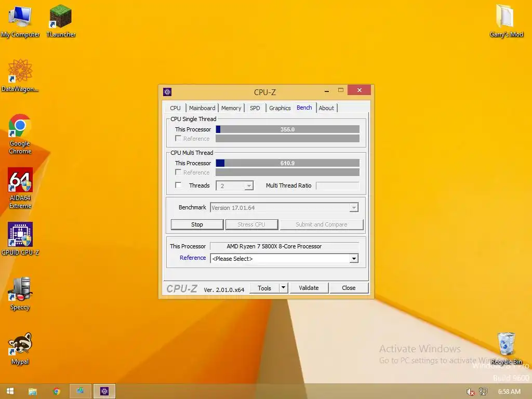Click the CPU-Z title bar icon

pyautogui.click(x=167, y=92)
